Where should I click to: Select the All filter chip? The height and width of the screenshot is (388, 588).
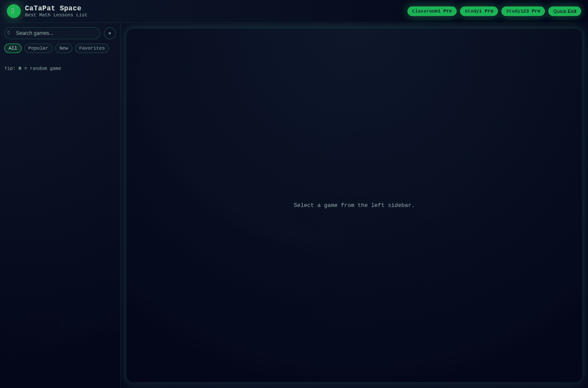coord(13,48)
